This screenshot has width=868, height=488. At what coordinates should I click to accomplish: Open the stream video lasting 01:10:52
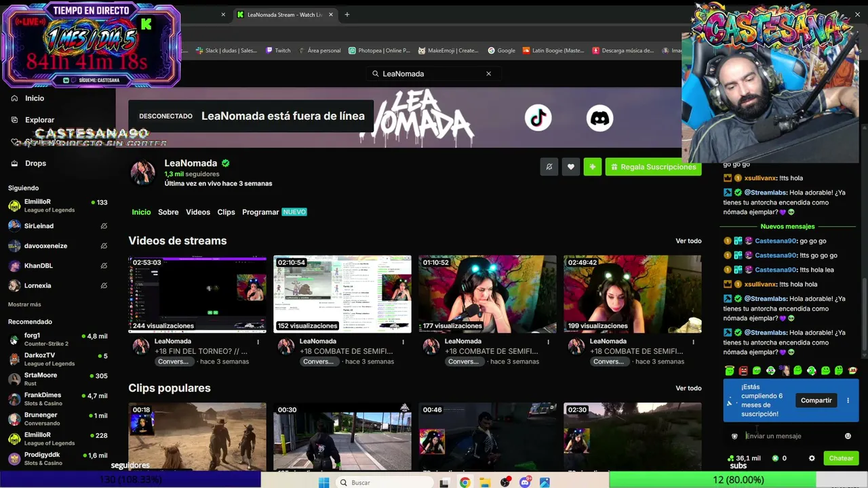tap(488, 294)
